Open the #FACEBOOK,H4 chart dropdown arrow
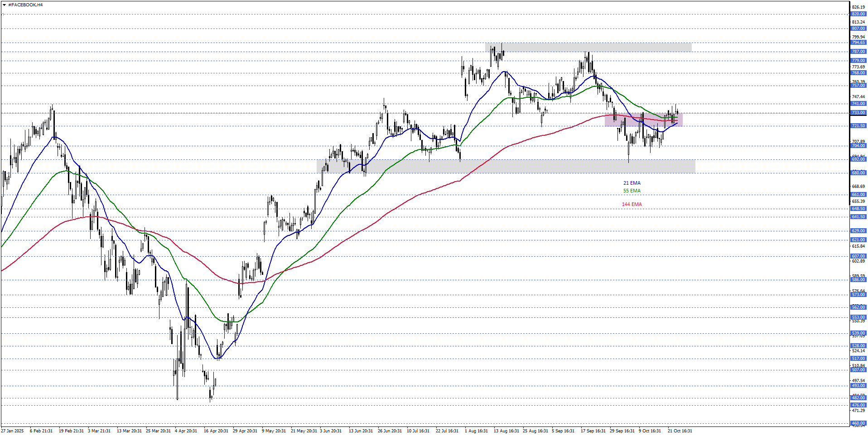 point(4,5)
